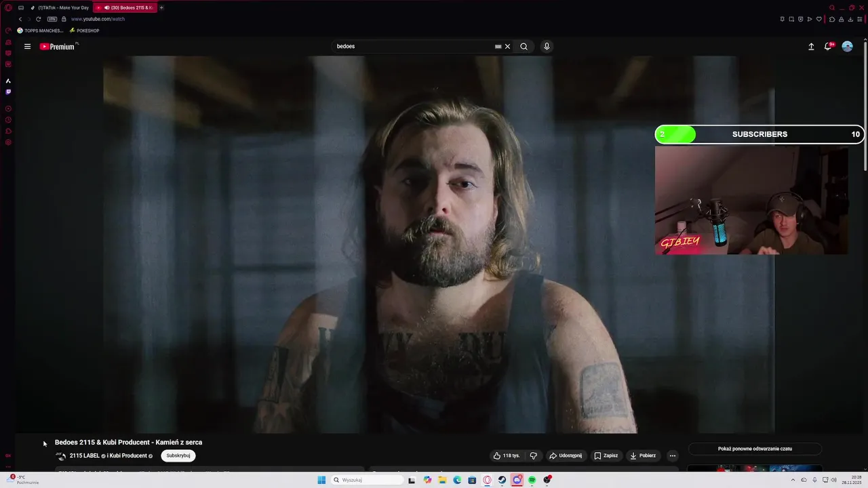Open Spotify from the taskbar
Image resolution: width=868 pixels, height=488 pixels.
coord(532,480)
